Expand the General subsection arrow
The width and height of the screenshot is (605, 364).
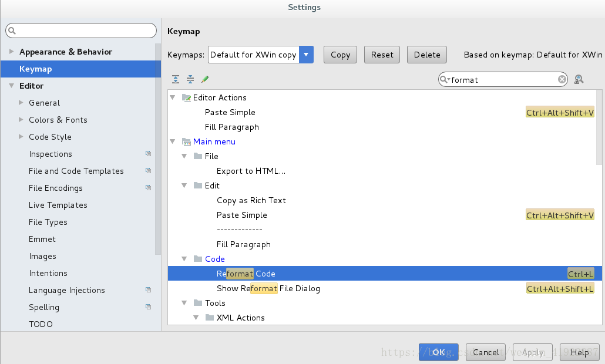coord(21,103)
